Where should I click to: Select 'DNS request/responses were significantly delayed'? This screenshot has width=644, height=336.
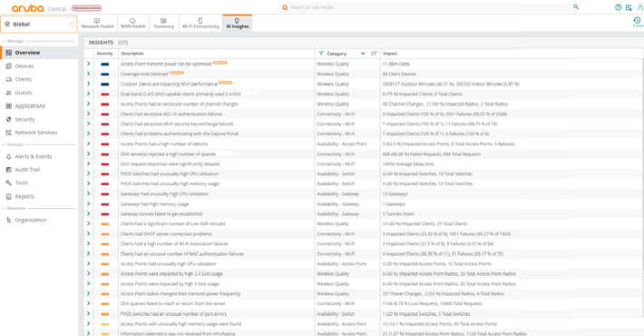pos(170,163)
